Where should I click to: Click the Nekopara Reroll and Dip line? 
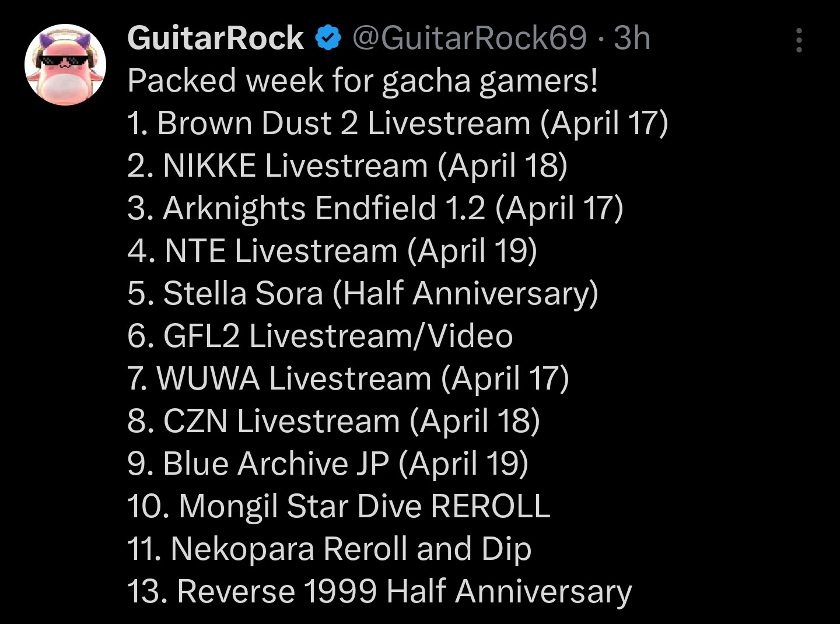coord(329,549)
